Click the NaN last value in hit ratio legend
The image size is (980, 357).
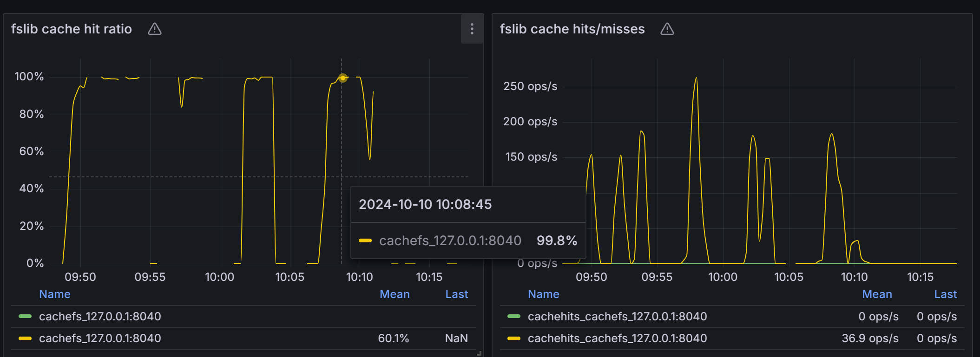tap(456, 338)
